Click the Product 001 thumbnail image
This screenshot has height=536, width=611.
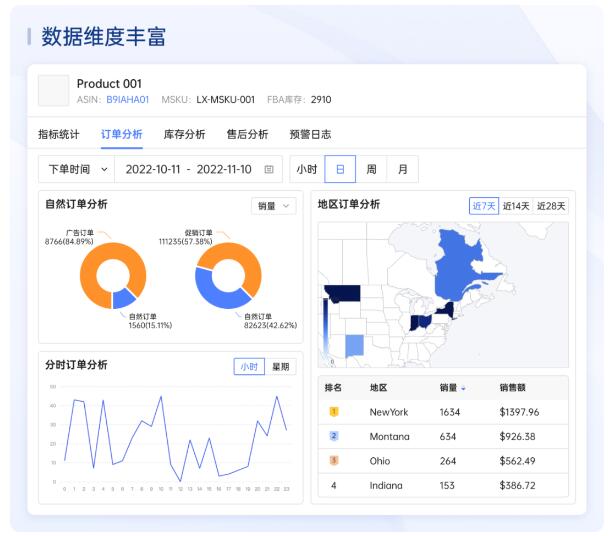(x=54, y=91)
